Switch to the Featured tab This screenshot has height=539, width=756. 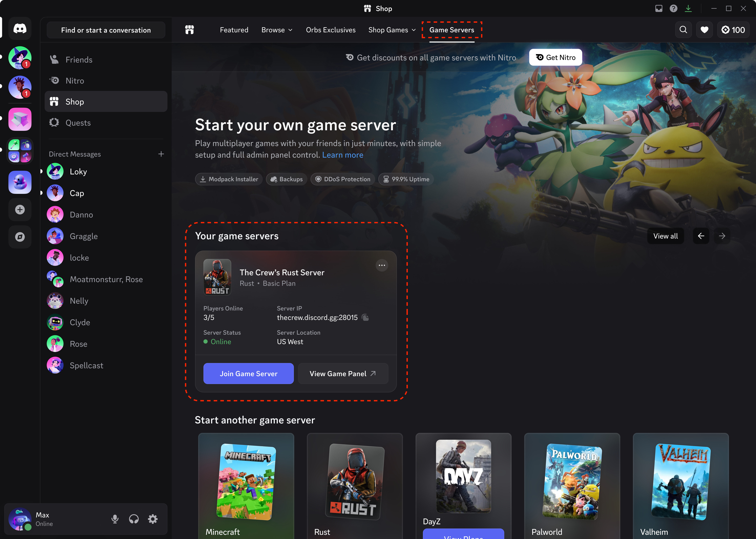coord(234,30)
